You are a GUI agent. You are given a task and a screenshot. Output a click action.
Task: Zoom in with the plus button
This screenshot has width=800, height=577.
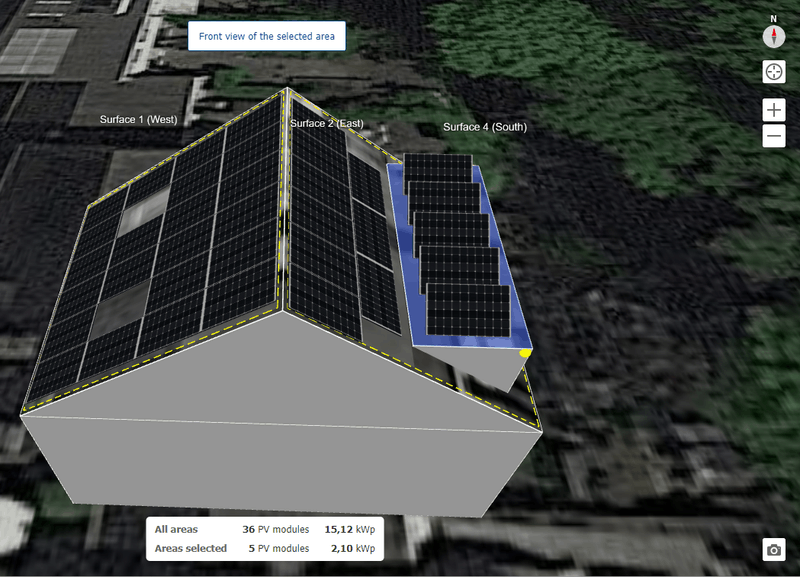pos(773,110)
